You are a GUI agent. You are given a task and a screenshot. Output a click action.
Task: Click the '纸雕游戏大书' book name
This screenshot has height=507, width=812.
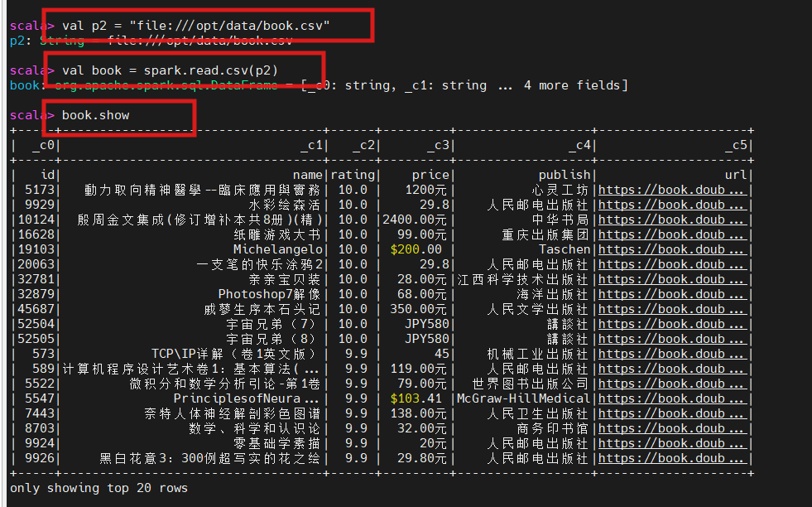click(277, 234)
